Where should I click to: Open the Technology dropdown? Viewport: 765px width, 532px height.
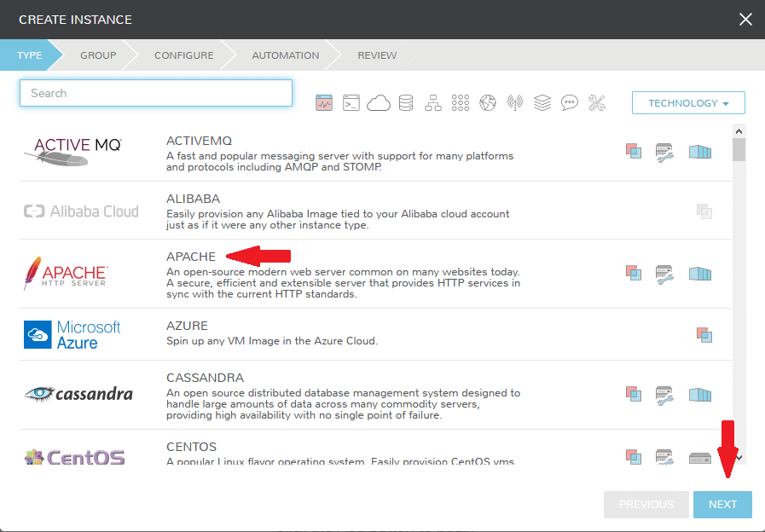688,103
